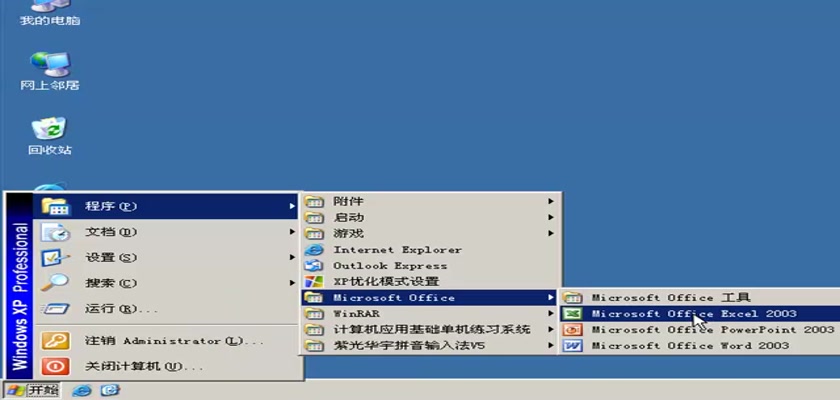Screen dimensions: 840x400
Task: Click the 文档(D) label
Action: pyautogui.click(x=111, y=232)
